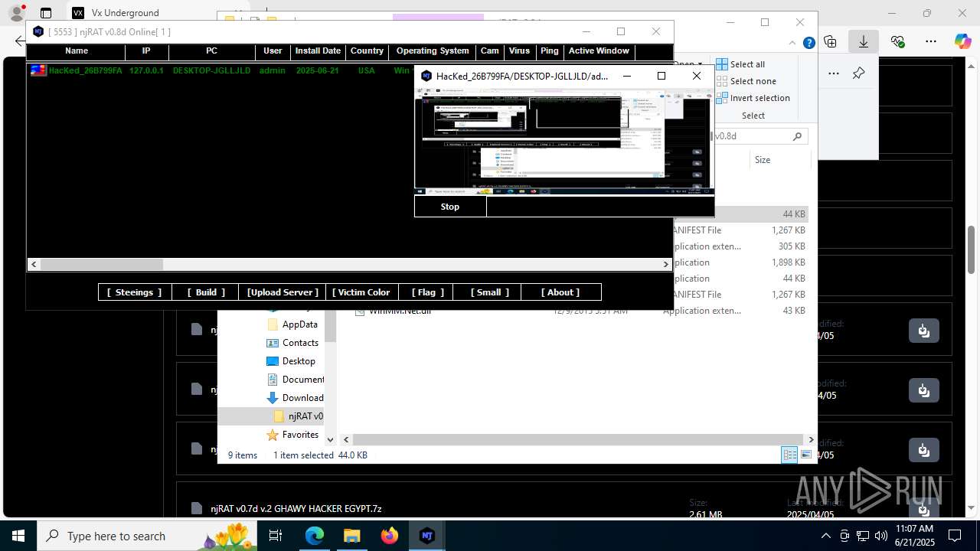Click the njRAT title bar app icon

point(38,31)
